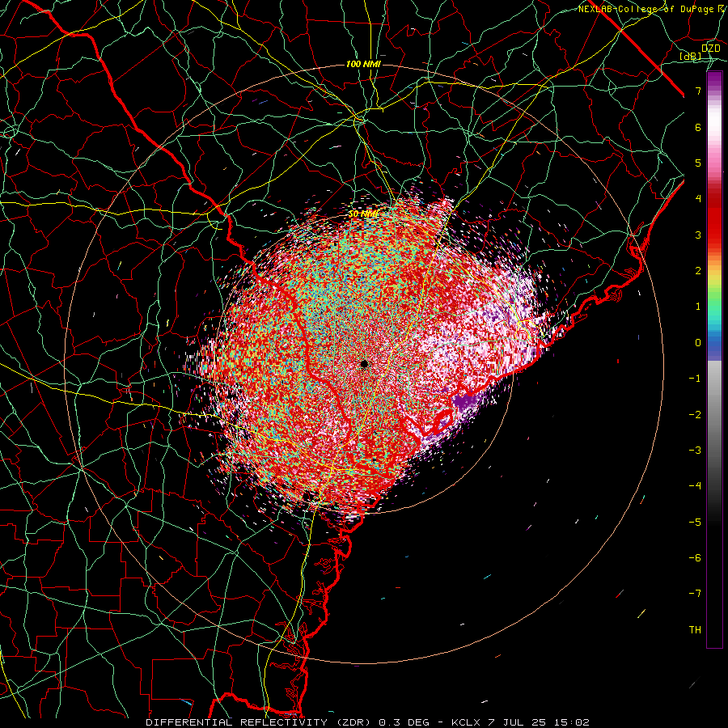Click the "-4" value on the color scale

(x=695, y=485)
